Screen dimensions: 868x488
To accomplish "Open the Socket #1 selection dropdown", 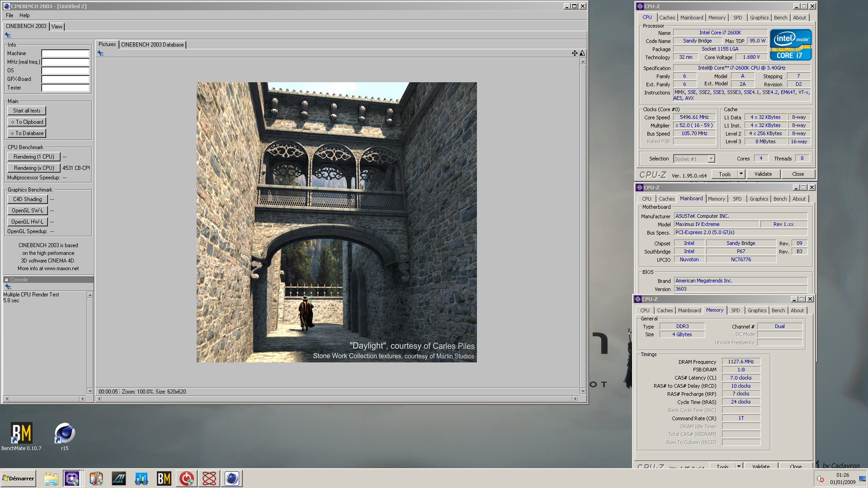I will pos(711,159).
